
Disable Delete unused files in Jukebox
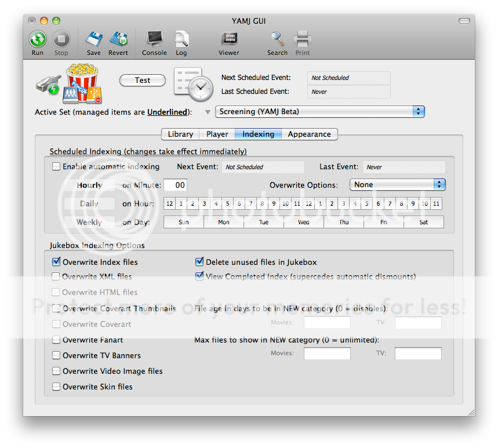(x=199, y=262)
